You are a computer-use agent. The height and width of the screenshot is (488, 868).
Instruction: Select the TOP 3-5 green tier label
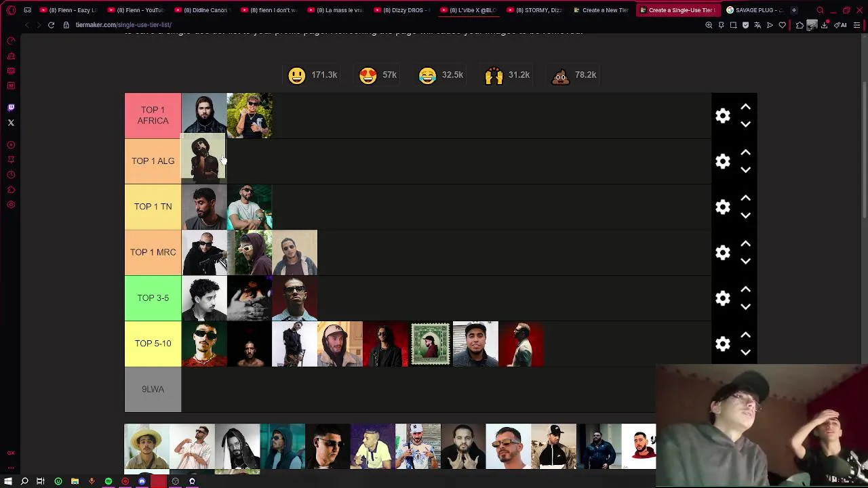(153, 298)
